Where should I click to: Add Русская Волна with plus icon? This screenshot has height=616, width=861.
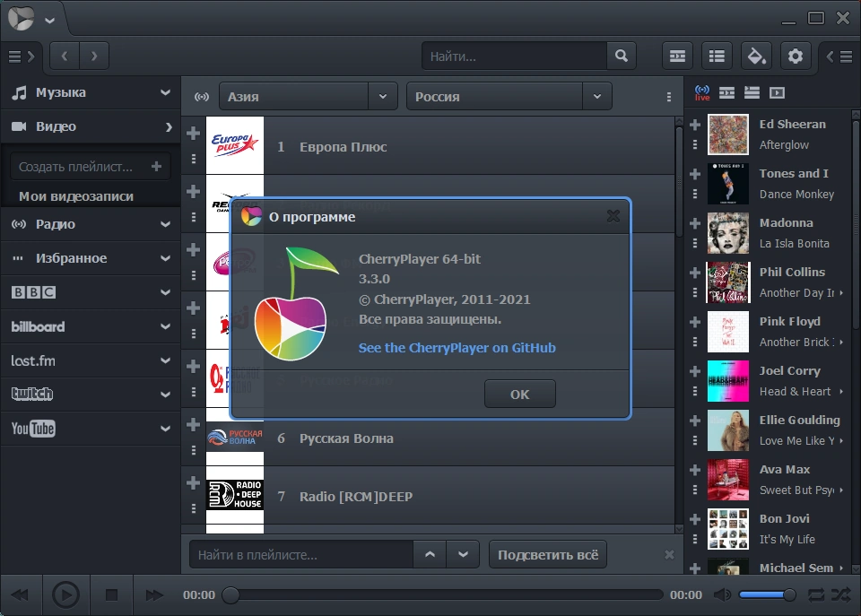coord(194,424)
